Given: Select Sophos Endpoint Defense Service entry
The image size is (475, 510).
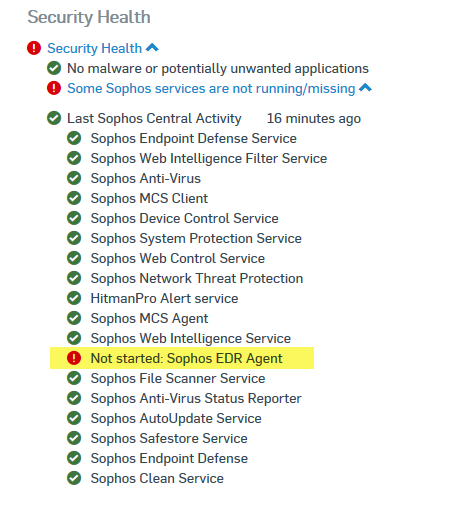Looking at the screenshot, I should pos(193,138).
